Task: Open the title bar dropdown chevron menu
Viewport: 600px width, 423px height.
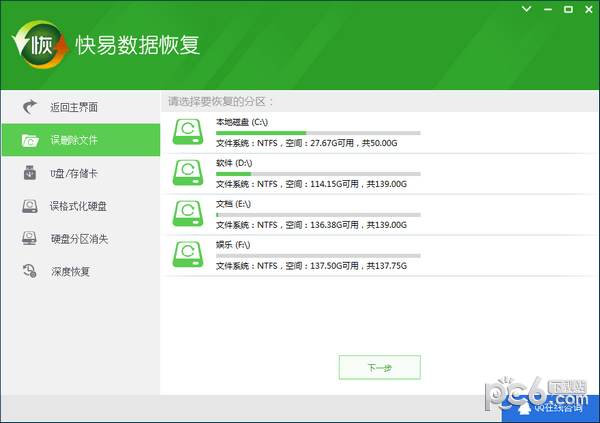Action: coord(527,9)
